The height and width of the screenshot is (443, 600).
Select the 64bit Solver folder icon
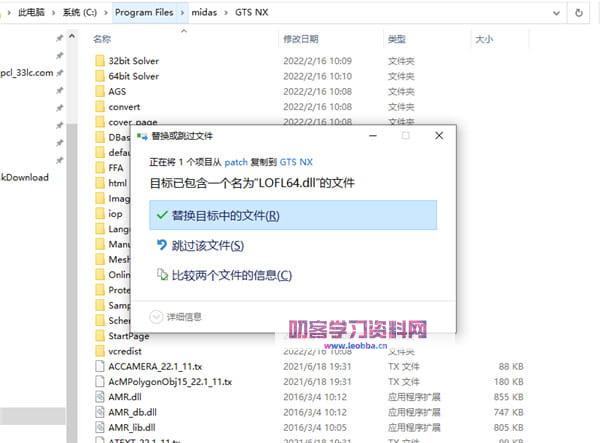click(99, 76)
